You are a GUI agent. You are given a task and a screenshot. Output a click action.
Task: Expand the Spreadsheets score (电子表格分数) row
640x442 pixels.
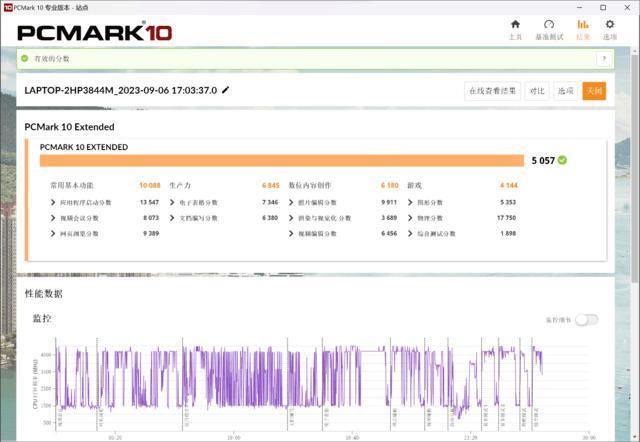(172, 202)
